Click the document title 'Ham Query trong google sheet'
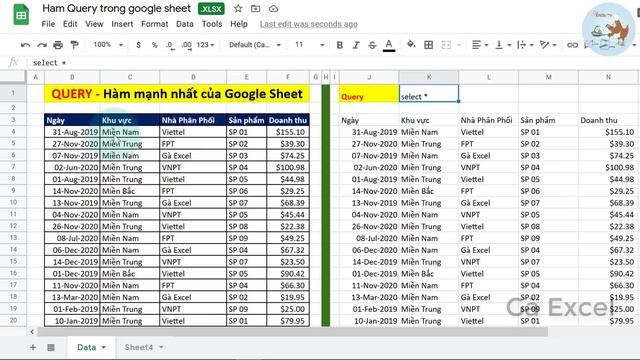This screenshot has height=360, width=640. [116, 9]
